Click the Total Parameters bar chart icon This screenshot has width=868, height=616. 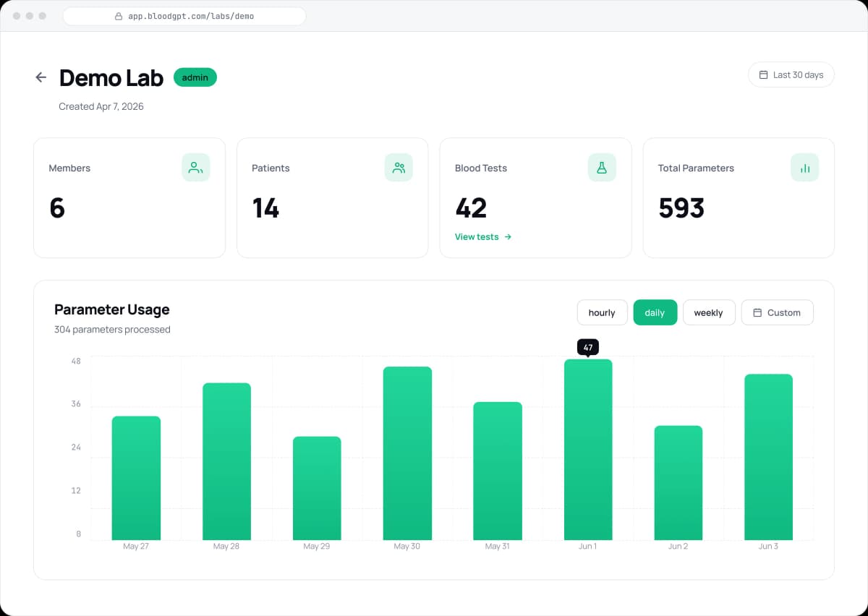pos(805,168)
